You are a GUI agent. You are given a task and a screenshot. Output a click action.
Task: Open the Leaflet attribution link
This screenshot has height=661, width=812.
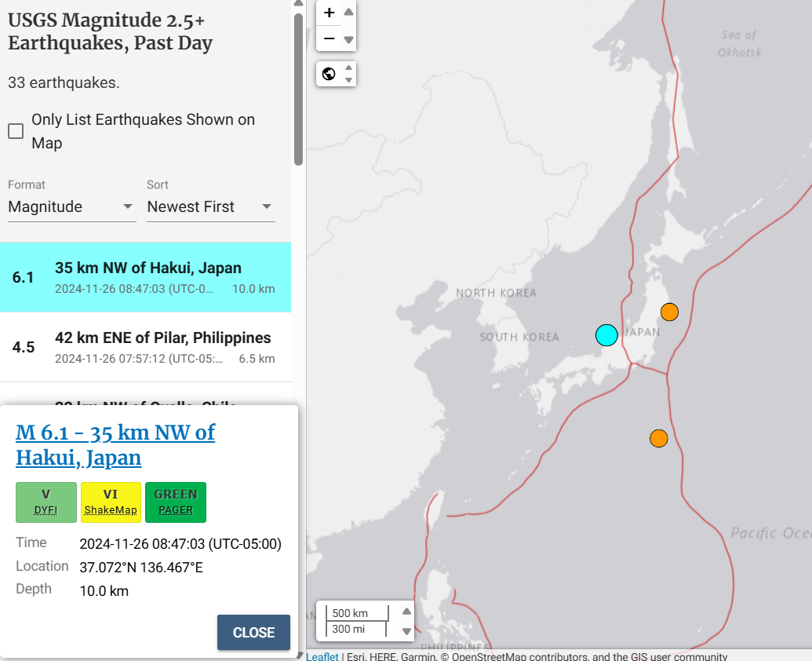[322, 656]
